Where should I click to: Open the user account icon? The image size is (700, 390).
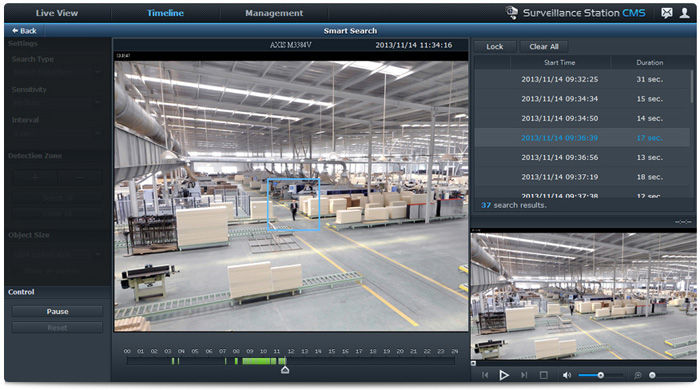tap(684, 13)
